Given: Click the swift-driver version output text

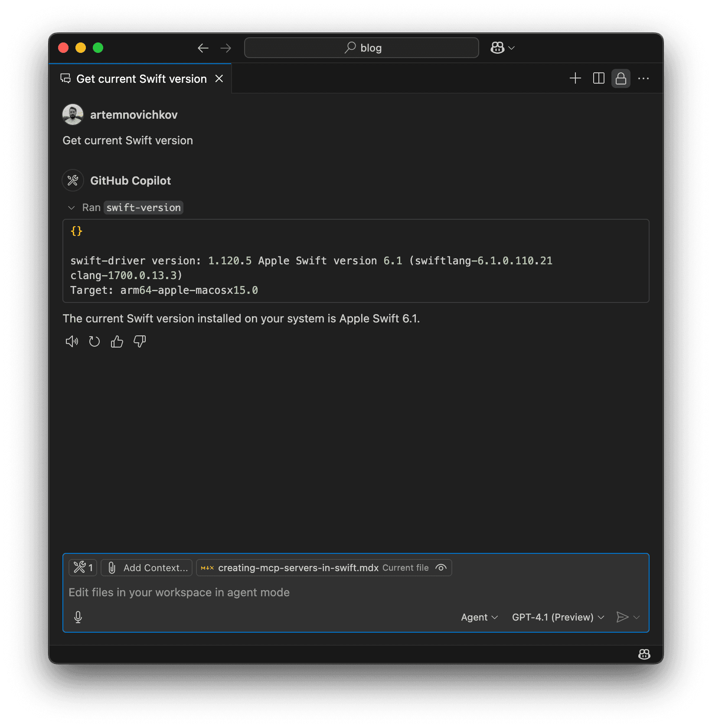Looking at the screenshot, I should 311,268.
